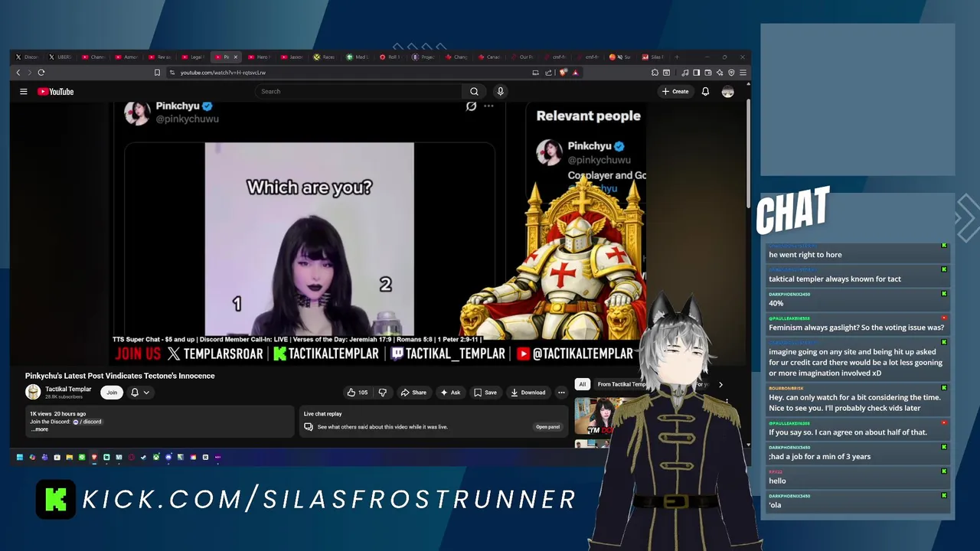Dislike the video with the thumbs-down
Viewport: 980px width, 551px height.
tap(383, 393)
